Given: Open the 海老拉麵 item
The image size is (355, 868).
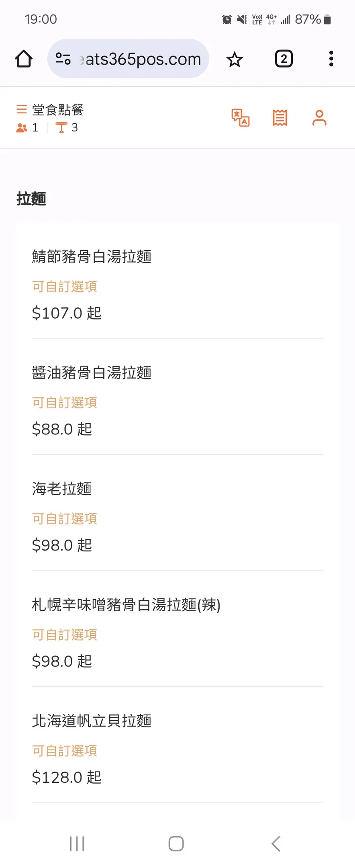Looking at the screenshot, I should [62, 489].
